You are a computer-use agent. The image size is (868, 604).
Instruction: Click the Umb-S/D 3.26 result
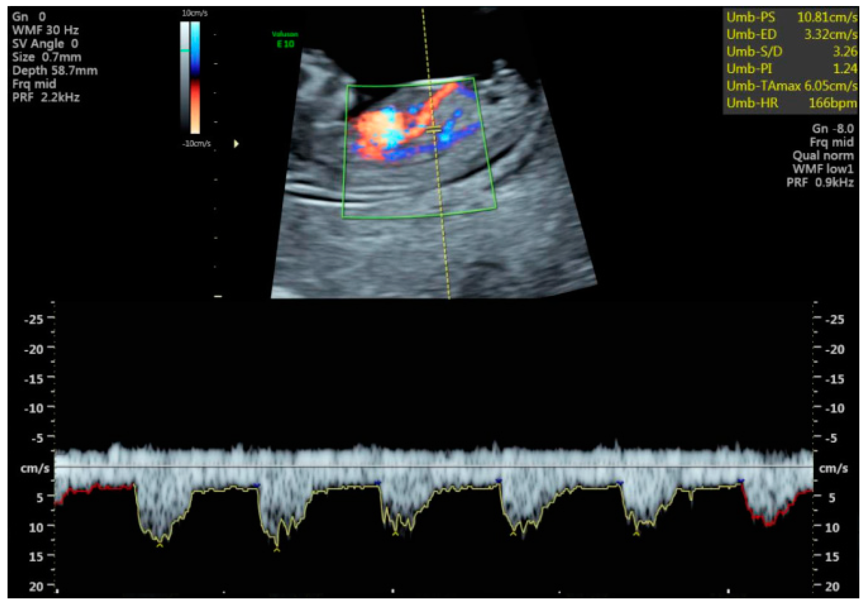[791, 51]
